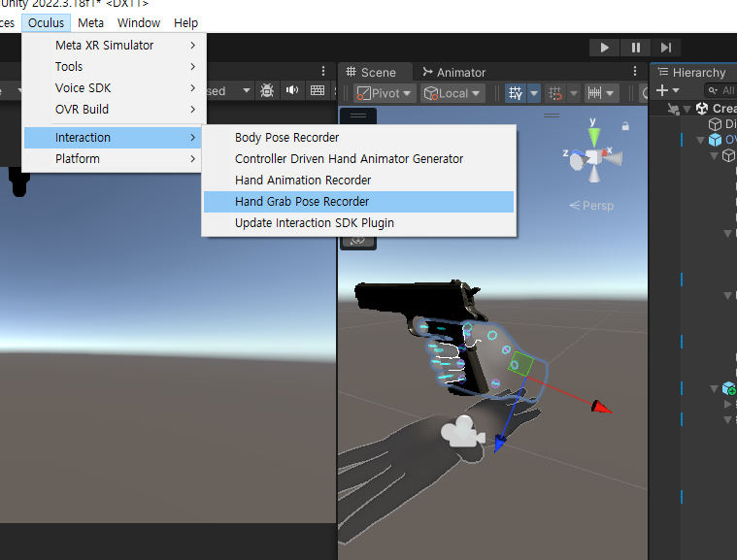Collapse the blue OV prefab object
The height and width of the screenshot is (560, 737).
pos(701,140)
